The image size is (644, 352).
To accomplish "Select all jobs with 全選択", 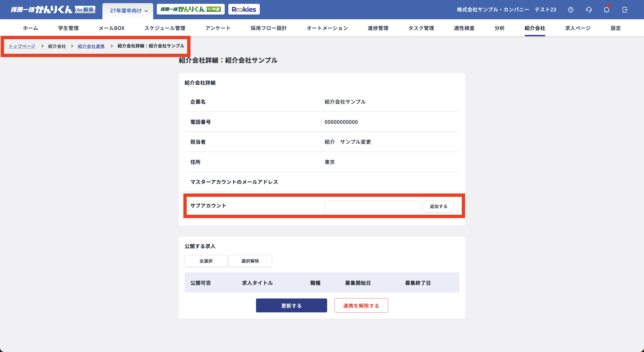I will coord(206,261).
